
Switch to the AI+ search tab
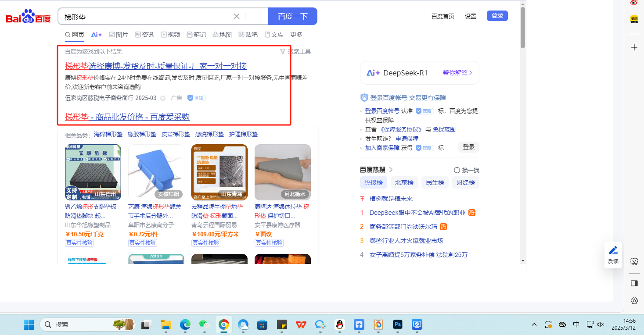click(97, 35)
